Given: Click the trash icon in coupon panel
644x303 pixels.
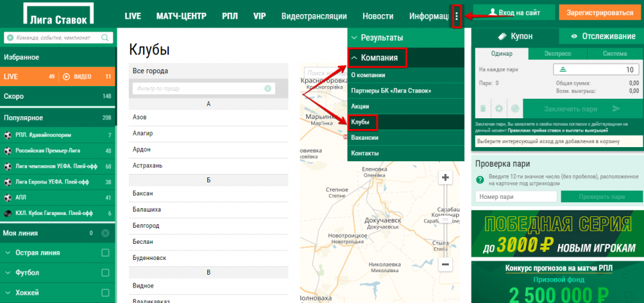Looking at the screenshot, I should click(x=482, y=108).
